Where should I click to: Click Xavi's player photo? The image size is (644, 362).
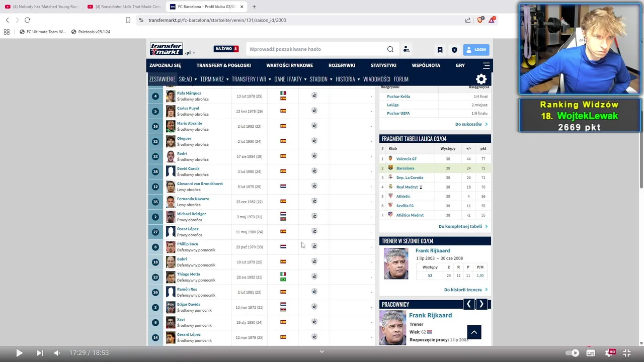tap(171, 322)
